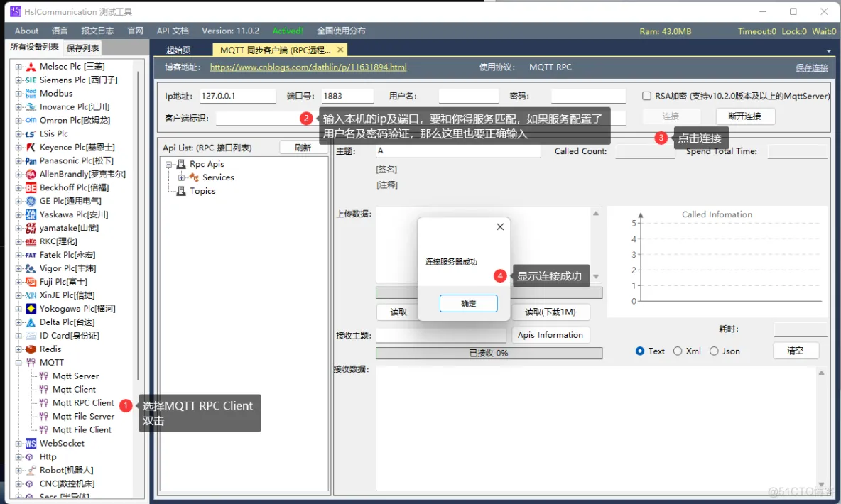Click the 主题 input field
Viewport: 841px width, 504px height.
[458, 150]
